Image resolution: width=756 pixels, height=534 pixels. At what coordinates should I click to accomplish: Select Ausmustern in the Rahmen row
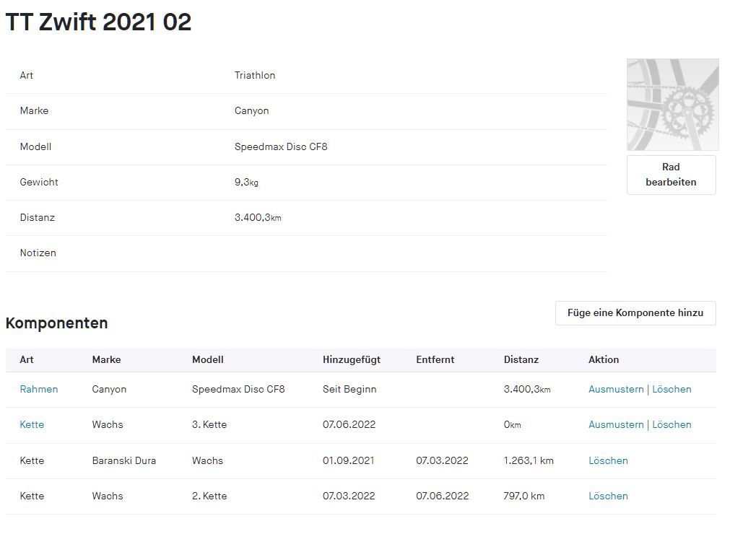616,389
